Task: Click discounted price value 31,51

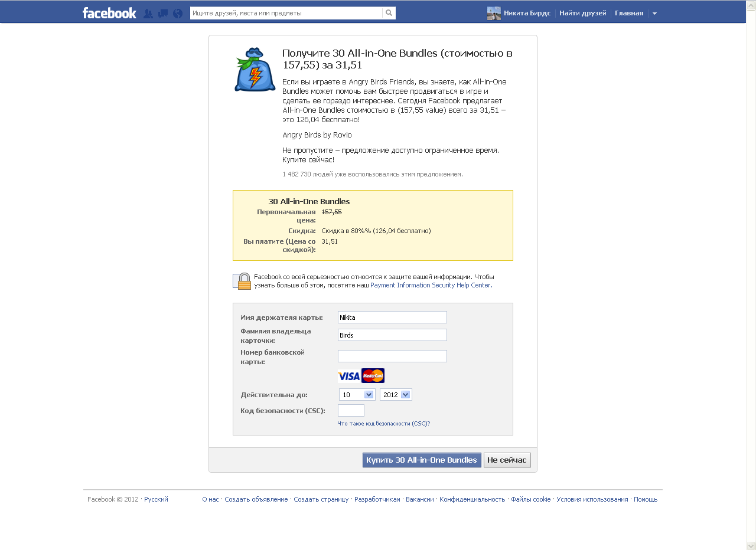Action: (x=330, y=241)
